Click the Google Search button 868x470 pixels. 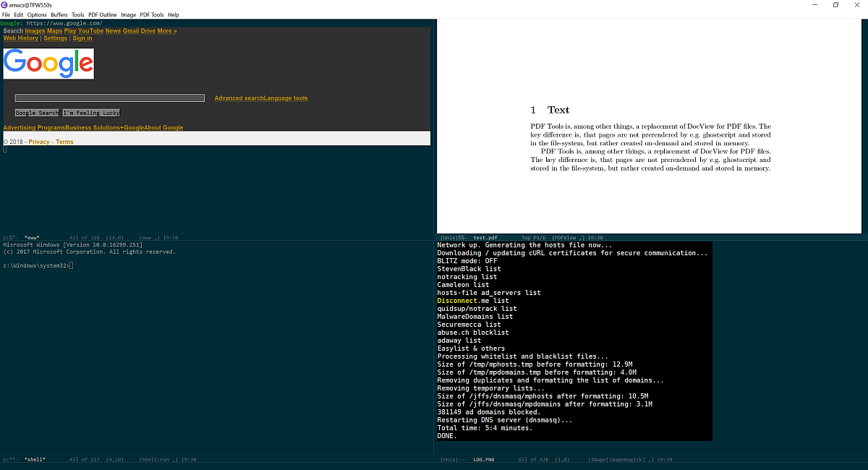tap(37, 113)
